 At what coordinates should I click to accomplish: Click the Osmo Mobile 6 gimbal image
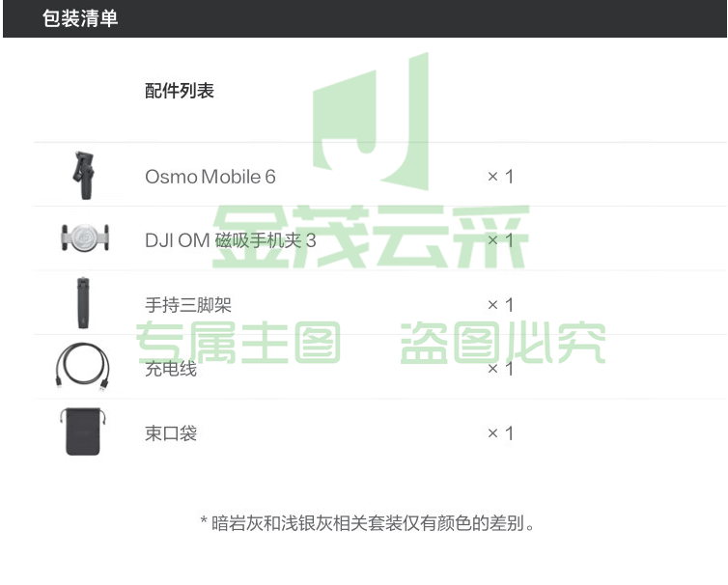(84, 175)
